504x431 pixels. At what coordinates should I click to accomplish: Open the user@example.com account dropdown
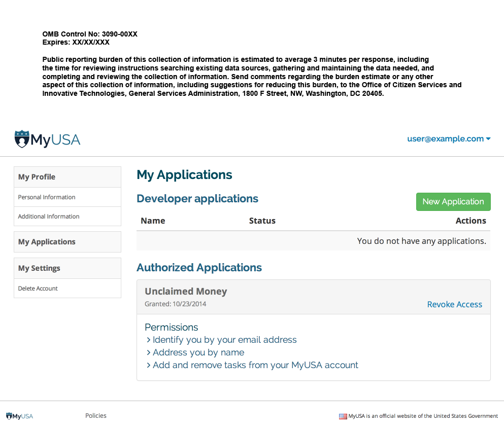(x=449, y=139)
